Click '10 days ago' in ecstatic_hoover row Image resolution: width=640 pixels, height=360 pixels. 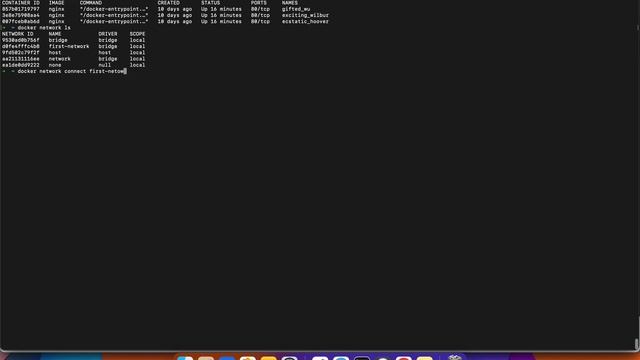click(x=175, y=21)
